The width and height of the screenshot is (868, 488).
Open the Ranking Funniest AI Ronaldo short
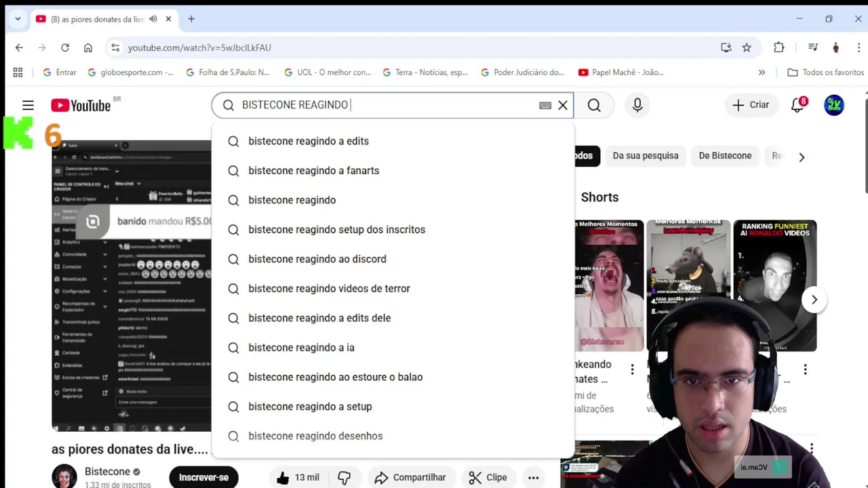775,285
